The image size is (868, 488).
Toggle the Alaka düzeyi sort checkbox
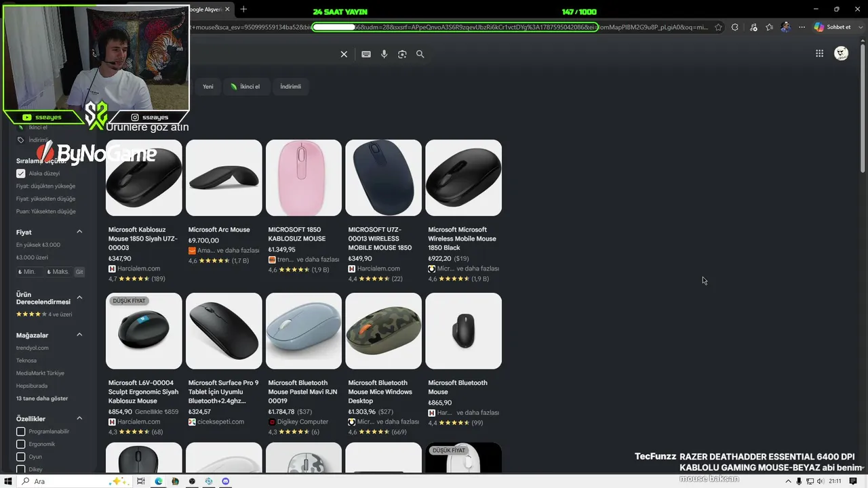click(21, 174)
